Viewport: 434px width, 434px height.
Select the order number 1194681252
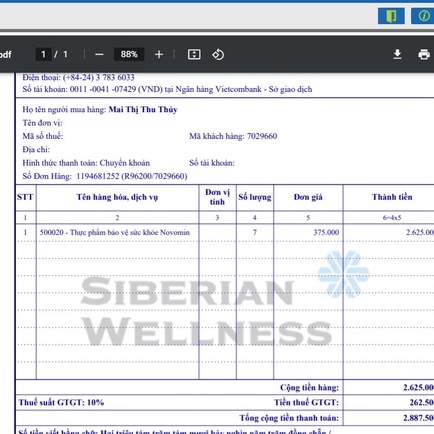(98, 176)
